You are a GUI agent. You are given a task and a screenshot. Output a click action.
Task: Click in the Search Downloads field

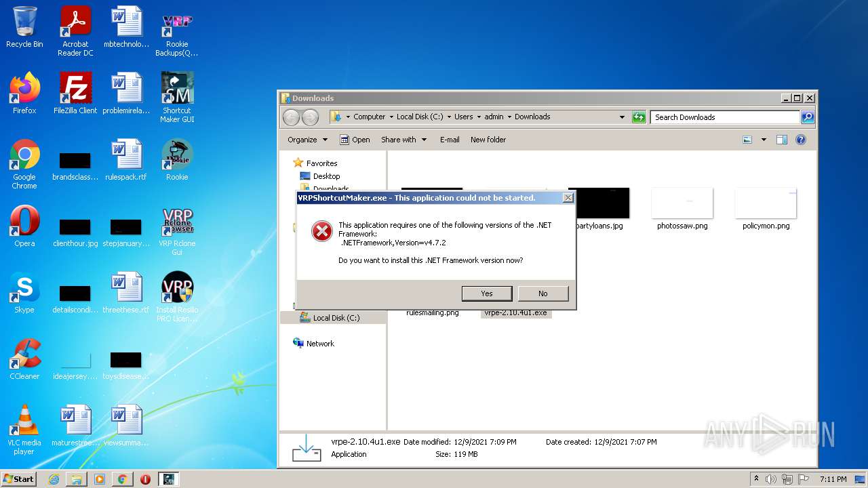coord(725,117)
